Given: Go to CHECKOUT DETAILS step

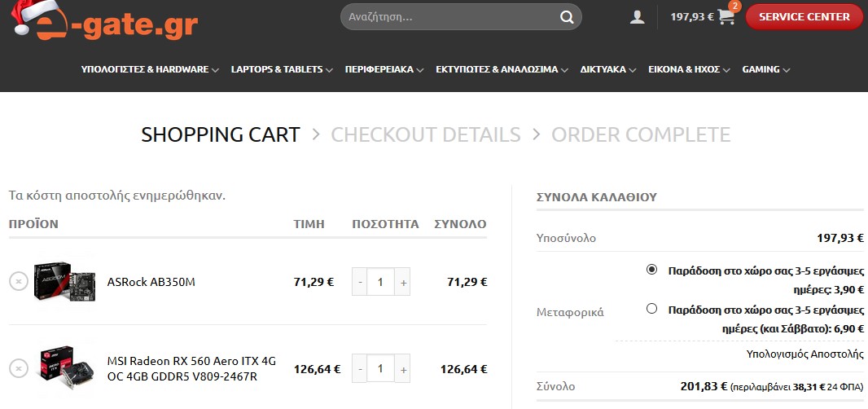Looking at the screenshot, I should (x=426, y=134).
